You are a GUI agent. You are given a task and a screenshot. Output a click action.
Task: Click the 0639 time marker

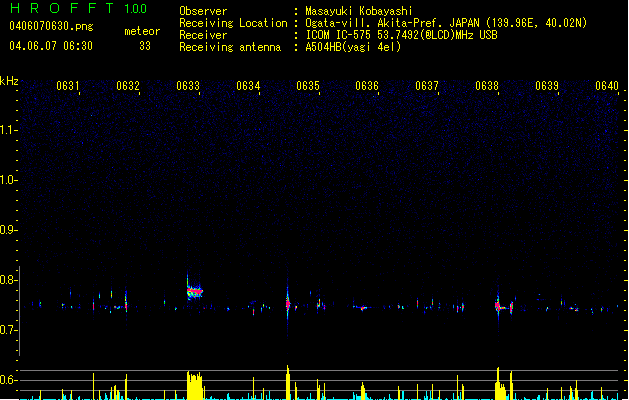point(547,86)
